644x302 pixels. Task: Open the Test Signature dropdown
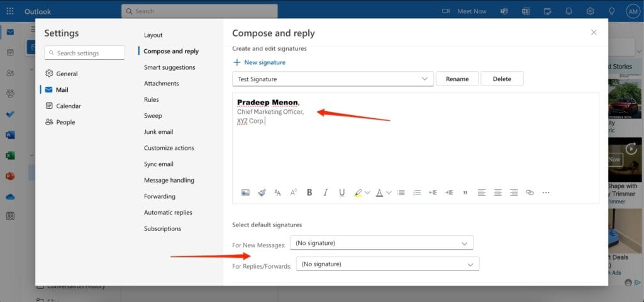[x=333, y=79]
